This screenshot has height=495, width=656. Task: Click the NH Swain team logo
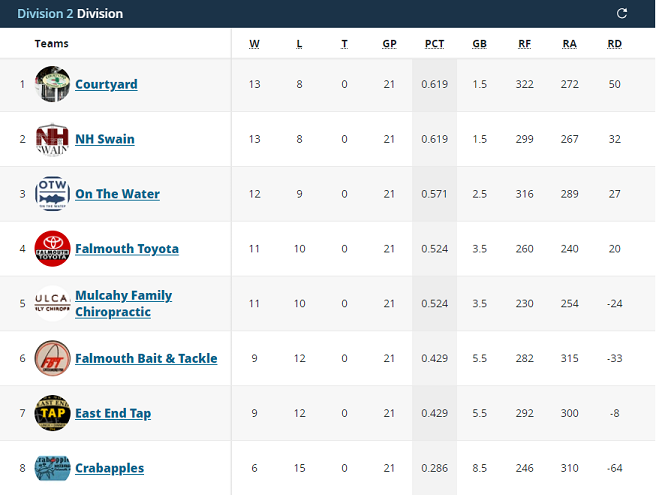coord(52,139)
